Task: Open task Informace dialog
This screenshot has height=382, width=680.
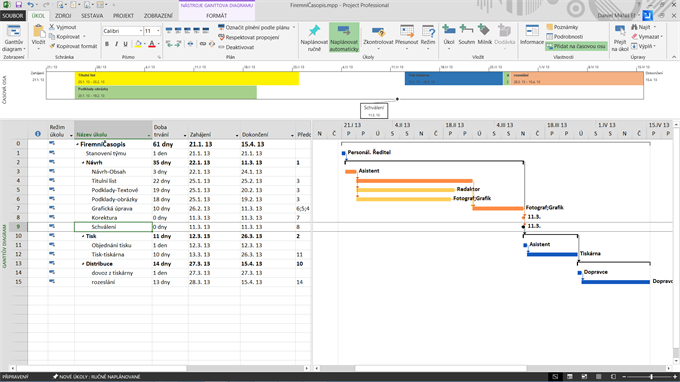Action: click(x=532, y=35)
